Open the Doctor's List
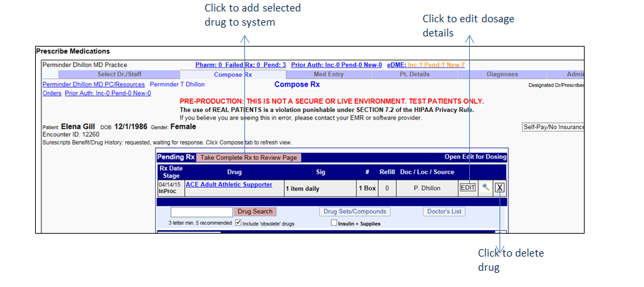644x287 pixels. (x=445, y=211)
